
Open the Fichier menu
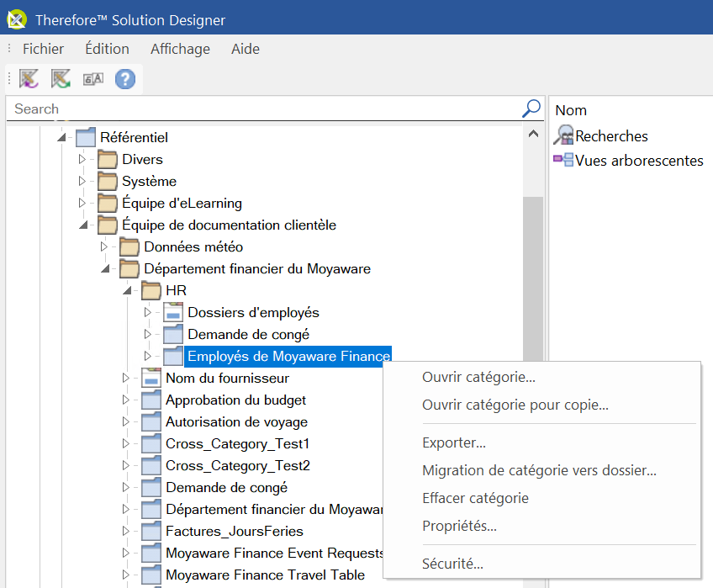pos(43,49)
